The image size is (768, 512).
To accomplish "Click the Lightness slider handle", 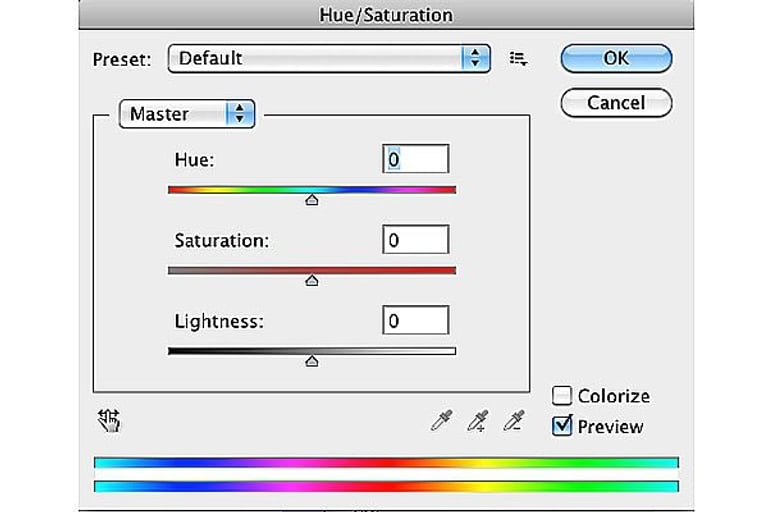I will (x=312, y=362).
